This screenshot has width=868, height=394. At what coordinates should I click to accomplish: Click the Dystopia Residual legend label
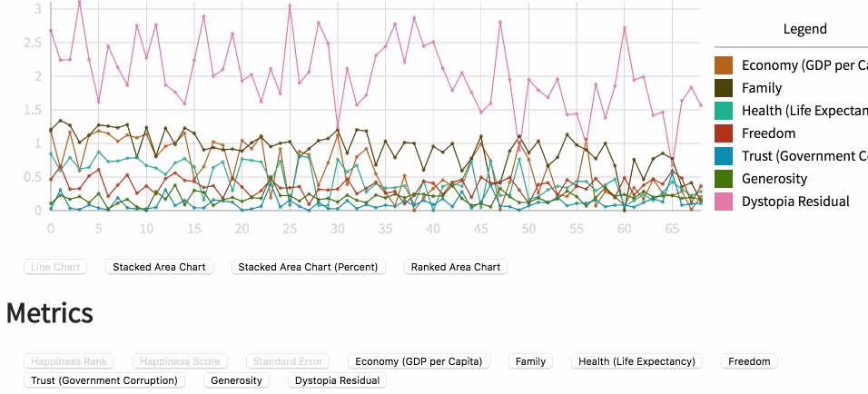point(795,202)
